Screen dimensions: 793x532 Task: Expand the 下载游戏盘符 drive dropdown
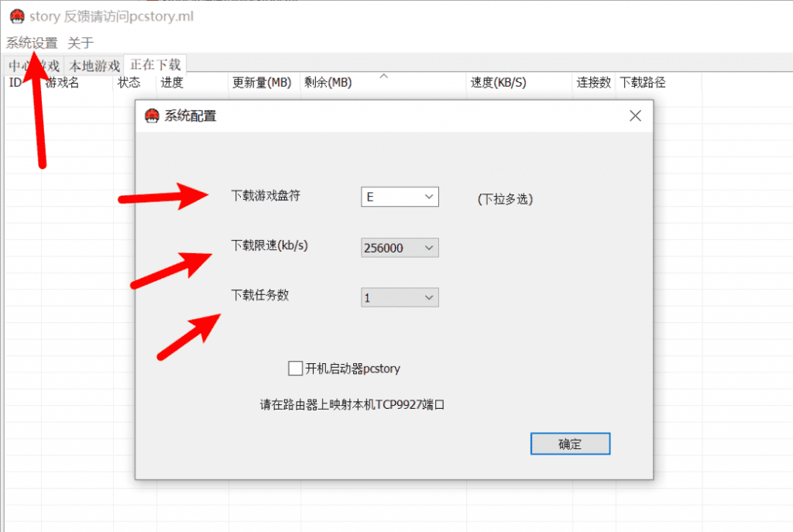coord(400,197)
